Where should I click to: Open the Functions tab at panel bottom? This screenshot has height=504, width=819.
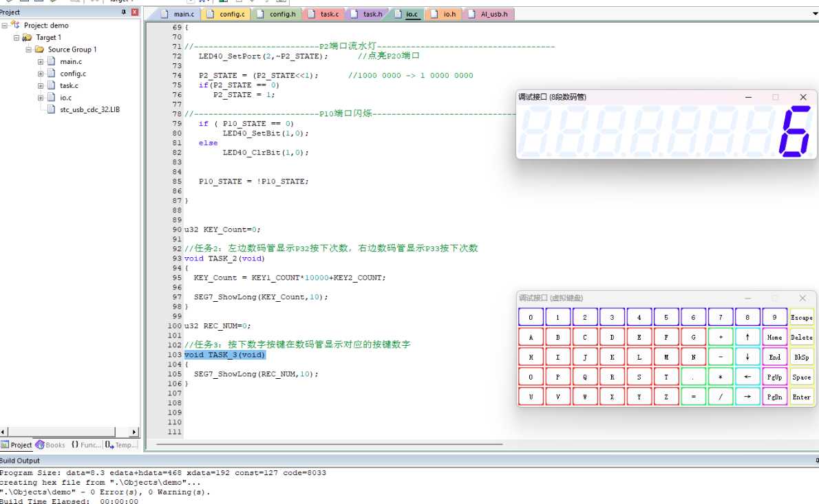[x=86, y=445]
